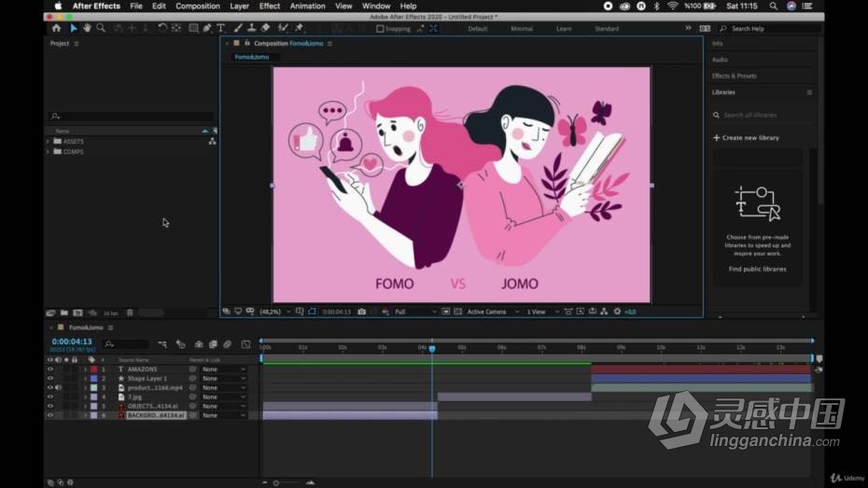Click current time indicator playhead
868x488 pixels.
click(x=432, y=349)
